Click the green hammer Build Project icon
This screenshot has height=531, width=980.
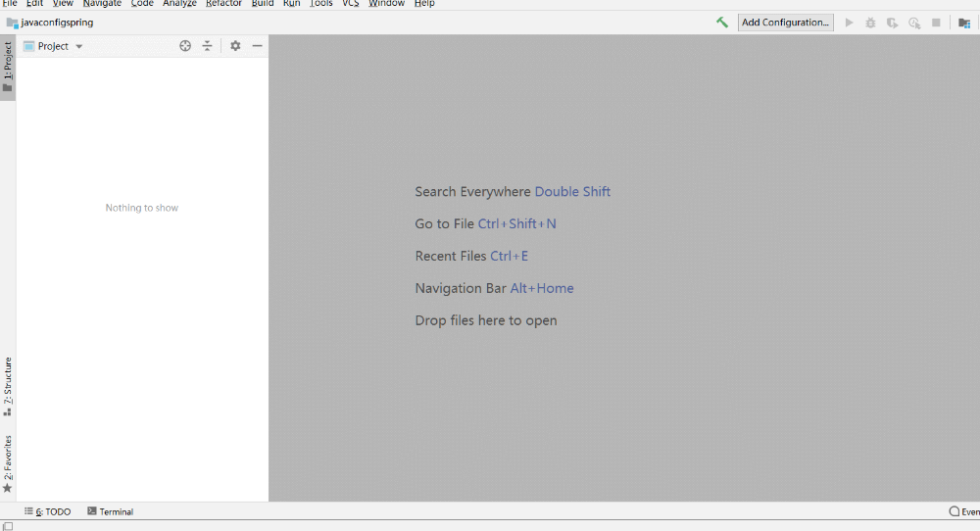(x=722, y=23)
